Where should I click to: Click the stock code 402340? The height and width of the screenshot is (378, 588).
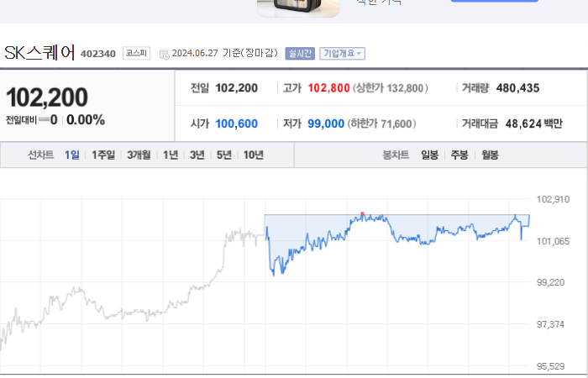tap(98, 54)
